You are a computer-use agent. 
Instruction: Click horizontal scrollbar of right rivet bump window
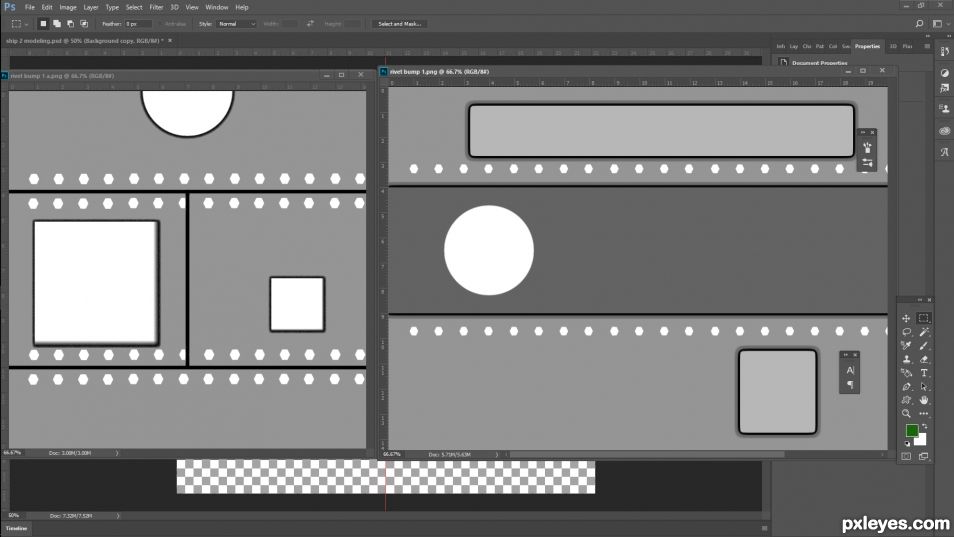click(647, 454)
